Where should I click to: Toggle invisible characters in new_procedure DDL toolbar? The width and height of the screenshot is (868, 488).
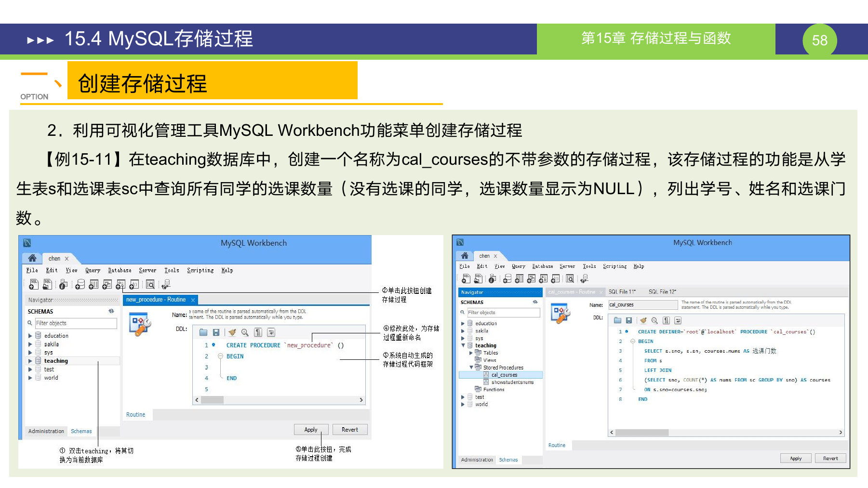coord(258,332)
